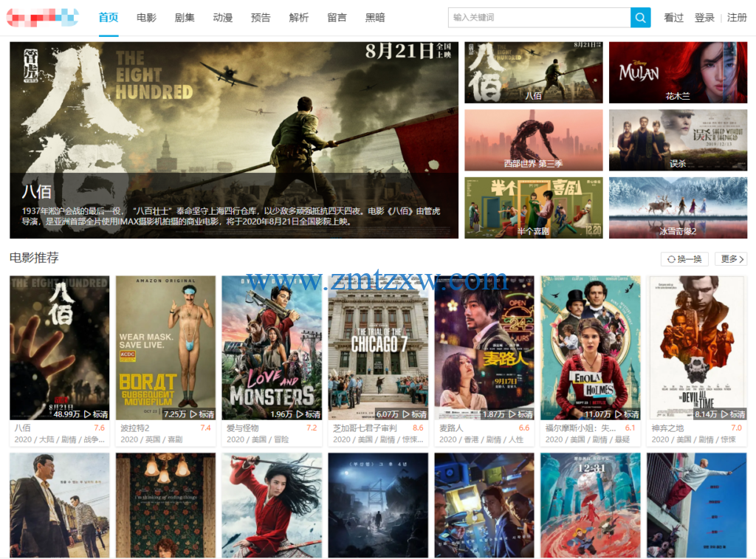Image resolution: width=756 pixels, height=559 pixels.
Task: Click the 电影推荐 section heading
Action: coord(34,258)
